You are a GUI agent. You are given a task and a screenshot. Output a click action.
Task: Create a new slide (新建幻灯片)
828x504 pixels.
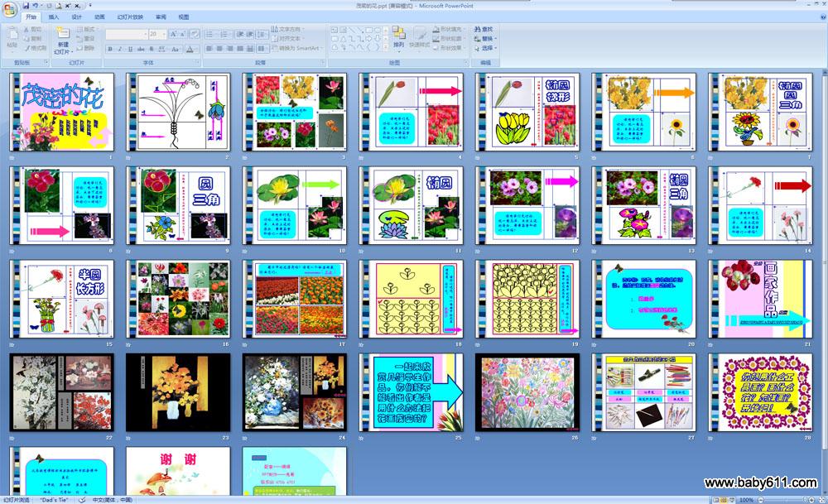(x=62, y=40)
